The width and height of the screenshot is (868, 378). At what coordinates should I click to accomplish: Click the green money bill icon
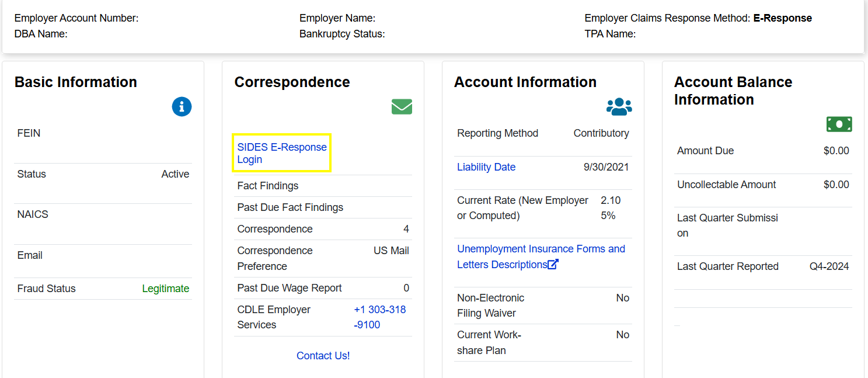pyautogui.click(x=839, y=124)
